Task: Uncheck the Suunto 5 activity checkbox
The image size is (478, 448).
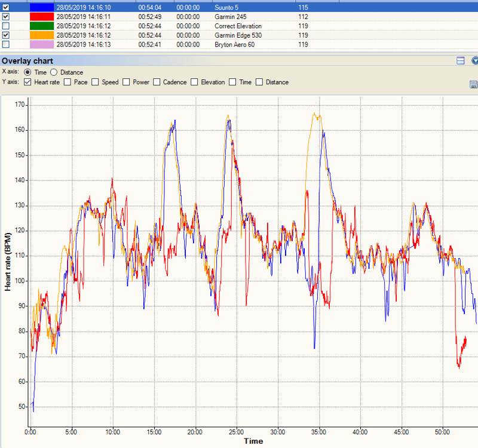Action: [6, 7]
